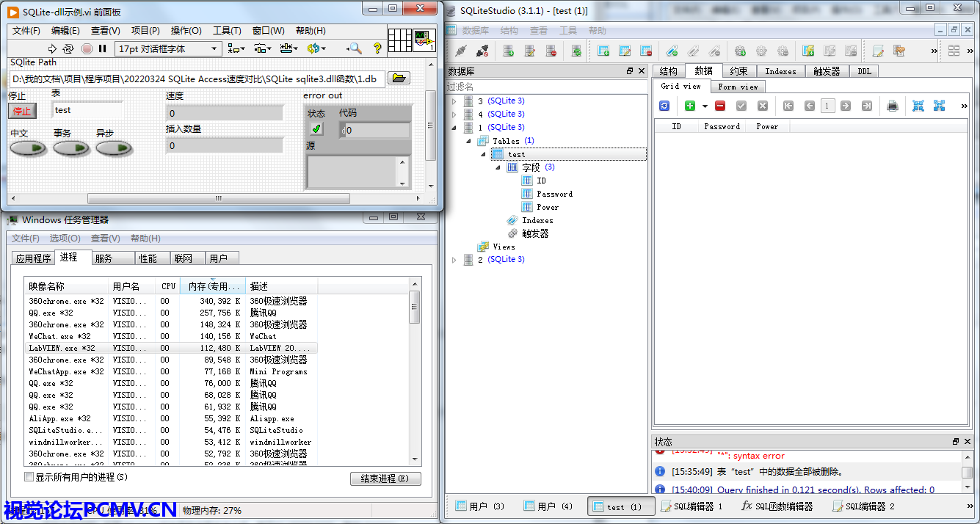Pause the VI execution
980x524 pixels.
(103, 48)
